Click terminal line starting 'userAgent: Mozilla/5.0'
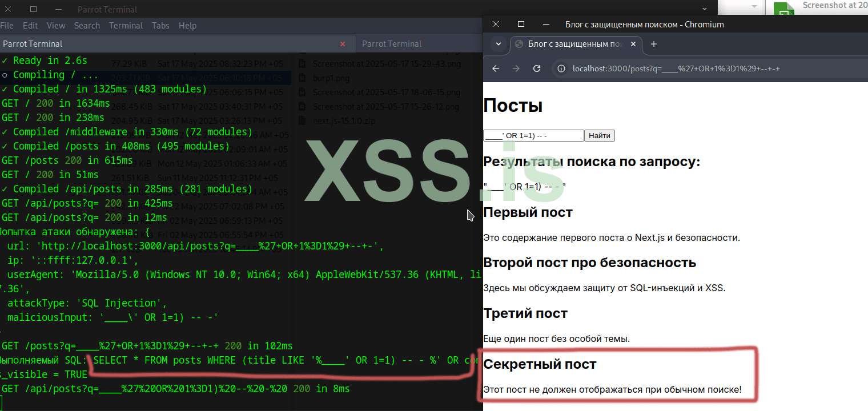The height and width of the screenshot is (411, 868). pos(245,275)
